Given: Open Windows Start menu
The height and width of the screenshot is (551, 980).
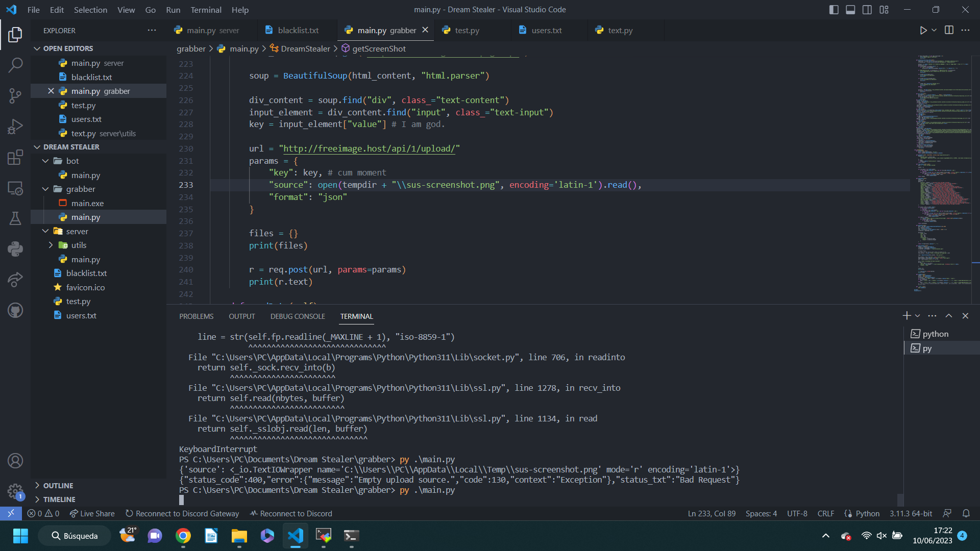Looking at the screenshot, I should pos(20,536).
